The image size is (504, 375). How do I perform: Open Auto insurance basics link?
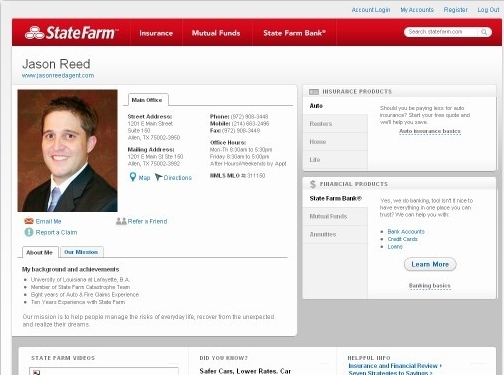pos(430,131)
